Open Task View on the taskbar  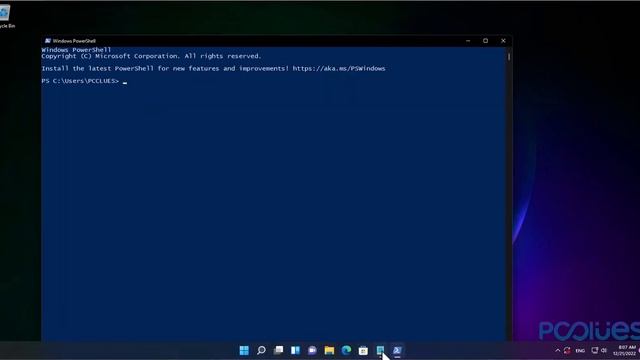(x=278, y=350)
